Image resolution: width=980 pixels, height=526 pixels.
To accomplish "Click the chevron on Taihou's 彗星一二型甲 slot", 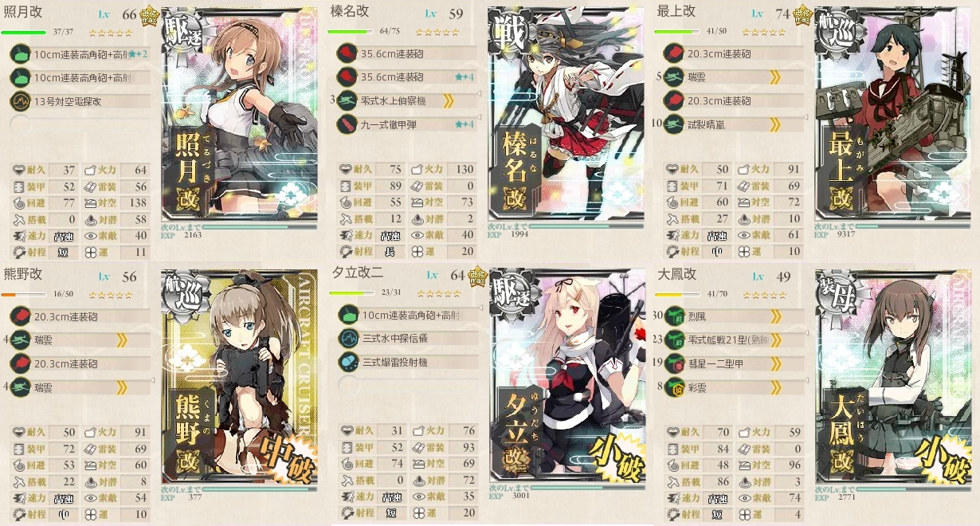I will point(775,365).
